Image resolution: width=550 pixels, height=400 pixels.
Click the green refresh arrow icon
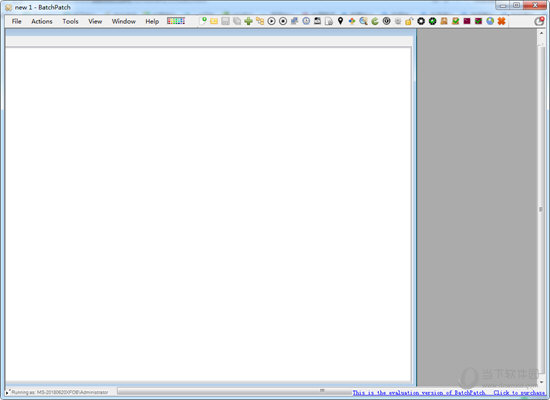point(375,21)
